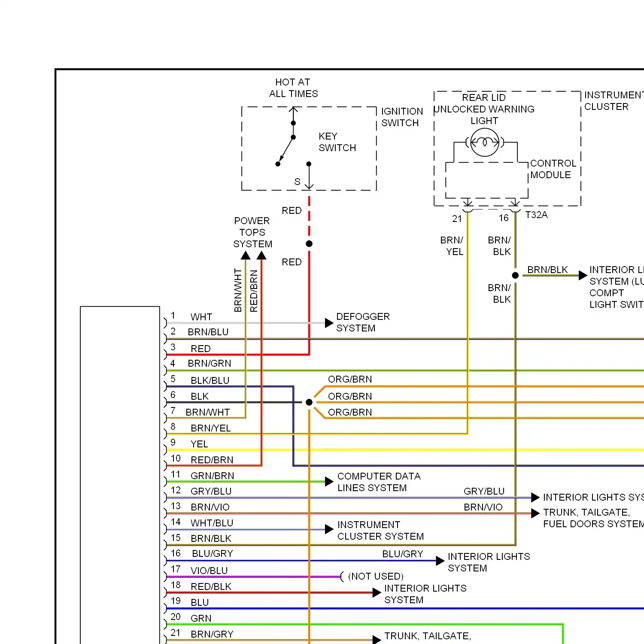Click the BLK/BLU label on pin 5
This screenshot has width=644, height=644.
coord(210,380)
